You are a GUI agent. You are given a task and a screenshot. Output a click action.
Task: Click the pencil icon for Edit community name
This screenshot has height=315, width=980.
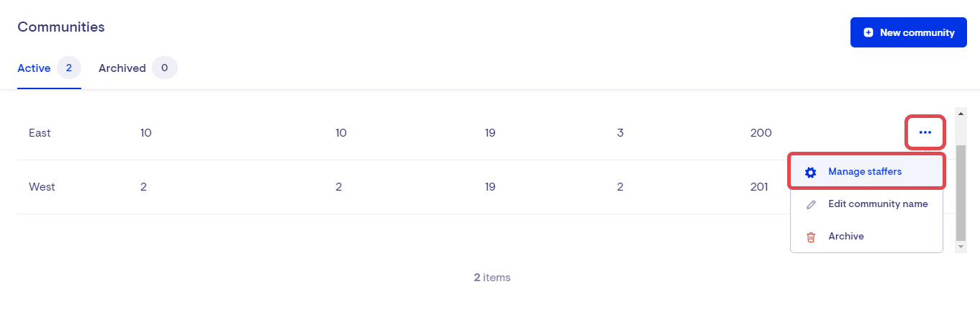point(811,204)
